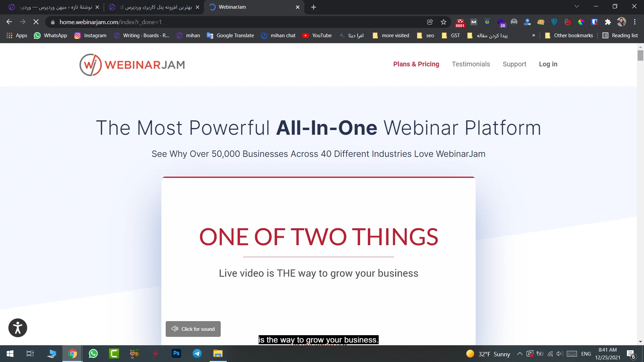The image size is (644, 362).
Task: Open Camtasia from the taskbar
Action: click(x=114, y=354)
